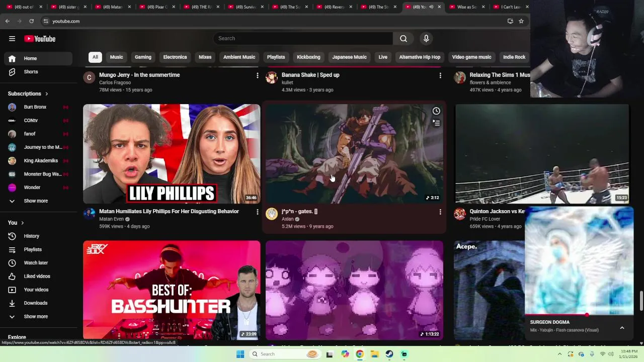Expand the You section arrow

[x=22, y=223]
